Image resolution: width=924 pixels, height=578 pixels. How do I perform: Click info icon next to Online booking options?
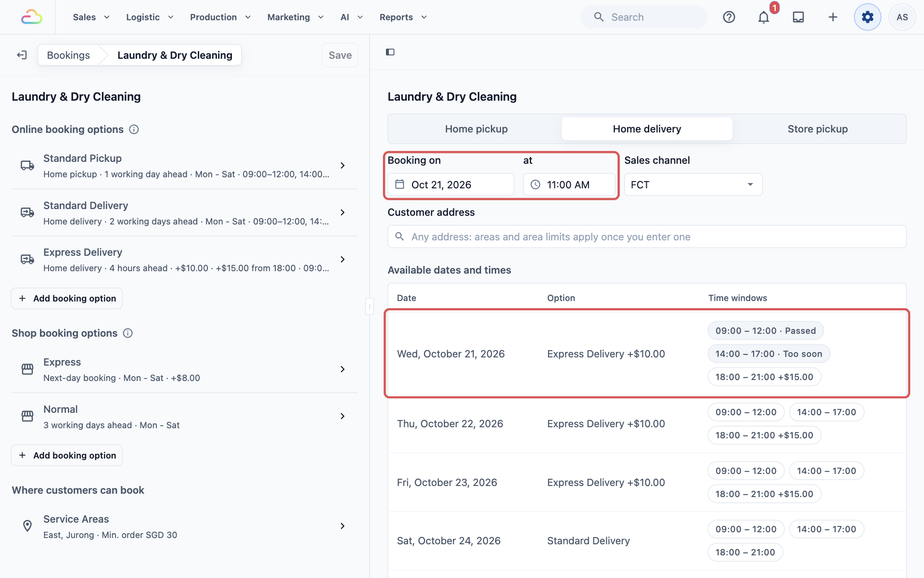134,130
